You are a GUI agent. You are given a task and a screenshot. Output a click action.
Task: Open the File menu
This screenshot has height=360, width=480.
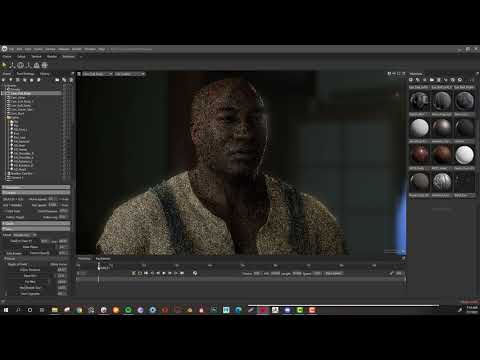tap(12, 49)
